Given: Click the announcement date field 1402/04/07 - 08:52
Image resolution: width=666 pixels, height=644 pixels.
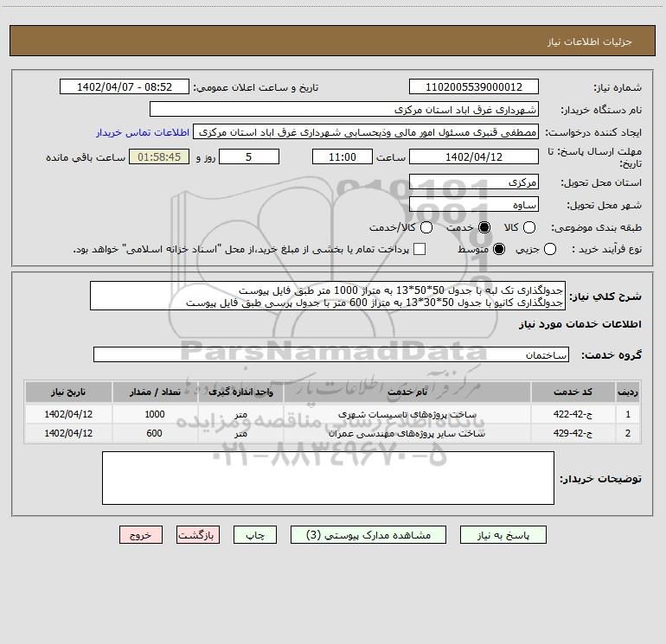Looking at the screenshot, I should pyautogui.click(x=125, y=87).
